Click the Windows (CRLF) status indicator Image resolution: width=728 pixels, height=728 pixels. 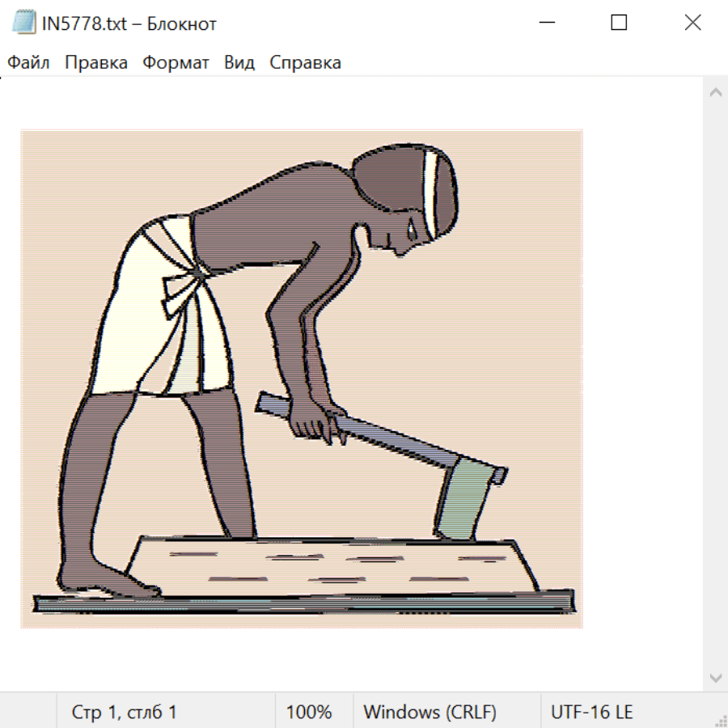point(430,713)
